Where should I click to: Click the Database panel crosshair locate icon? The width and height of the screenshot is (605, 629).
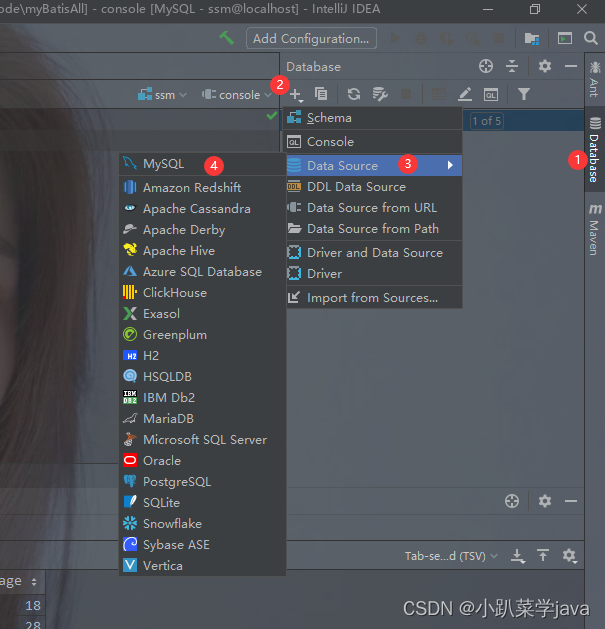tap(486, 66)
